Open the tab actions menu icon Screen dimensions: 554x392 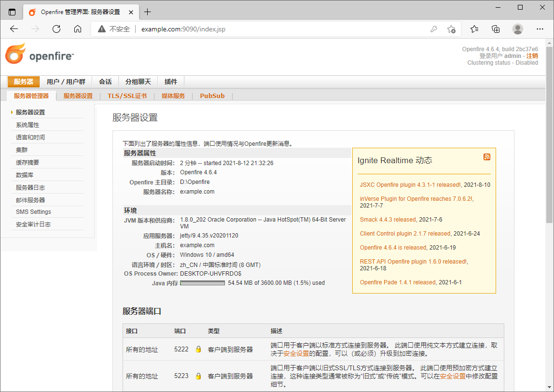pos(12,12)
